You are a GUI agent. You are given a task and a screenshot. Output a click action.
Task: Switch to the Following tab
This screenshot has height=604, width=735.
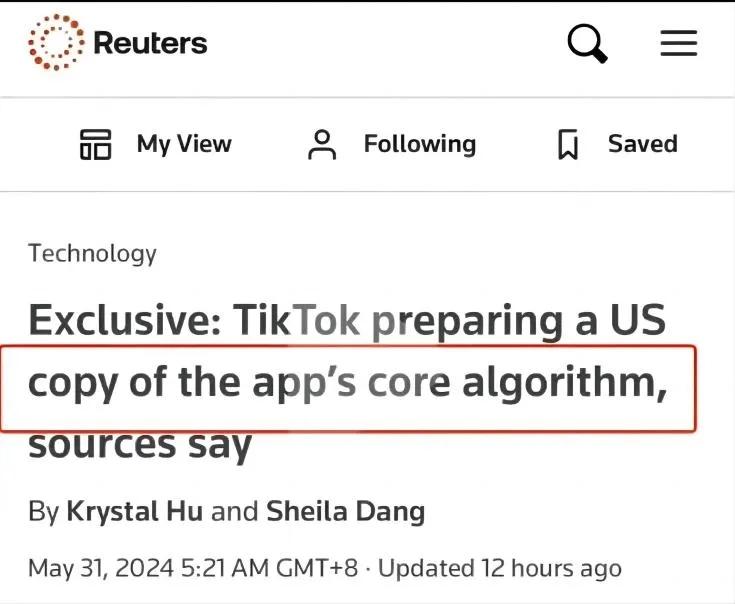tap(419, 144)
